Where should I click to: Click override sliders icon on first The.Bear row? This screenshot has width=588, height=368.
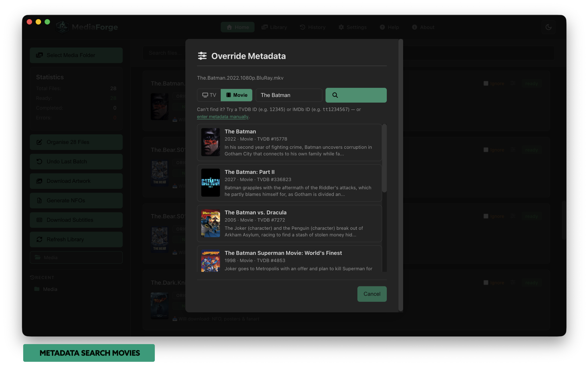coord(513,150)
